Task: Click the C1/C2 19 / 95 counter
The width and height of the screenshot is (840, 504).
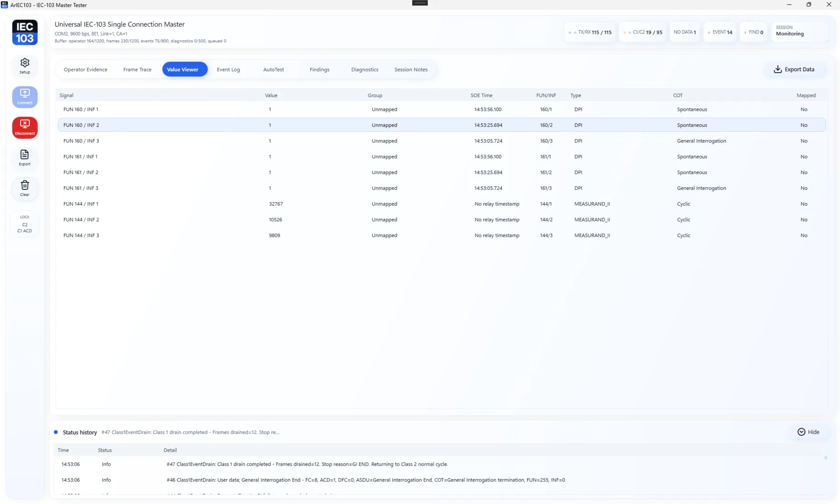Action: pyautogui.click(x=643, y=32)
